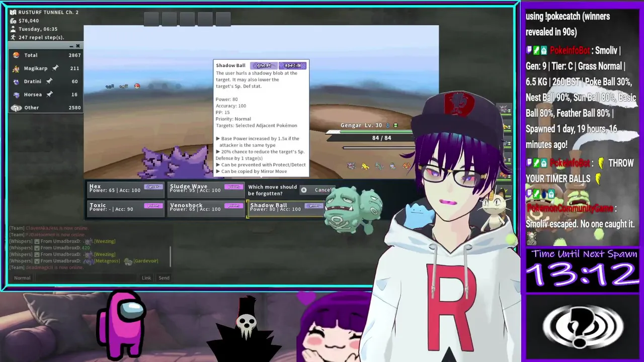The width and height of the screenshot is (644, 362).
Task: Click the first empty hotkey slot
Action: click(x=151, y=19)
